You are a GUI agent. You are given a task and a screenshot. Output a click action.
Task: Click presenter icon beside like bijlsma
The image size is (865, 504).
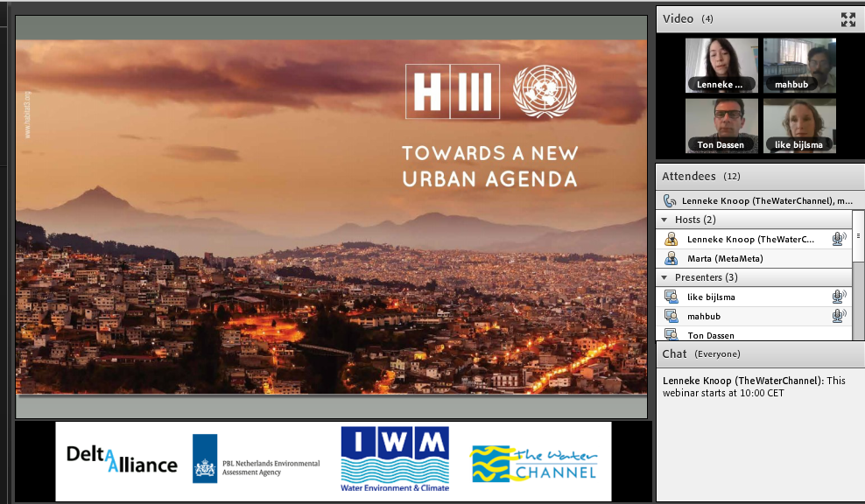[671, 297]
